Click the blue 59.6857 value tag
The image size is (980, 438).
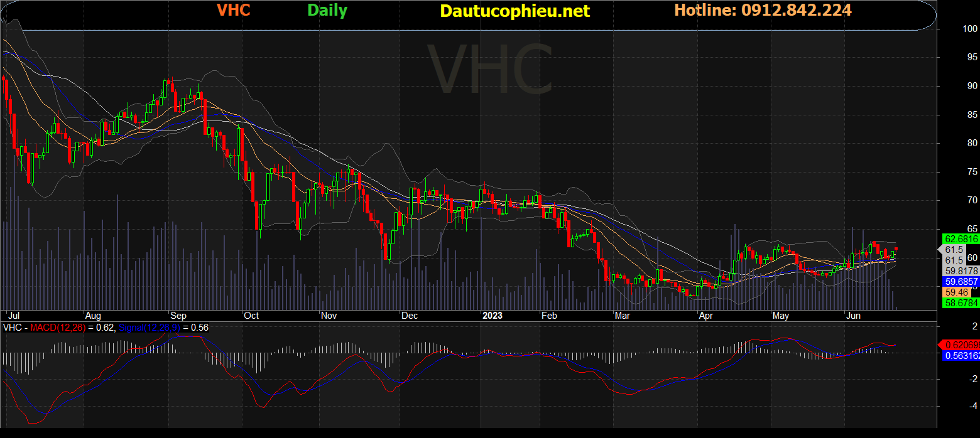click(961, 282)
